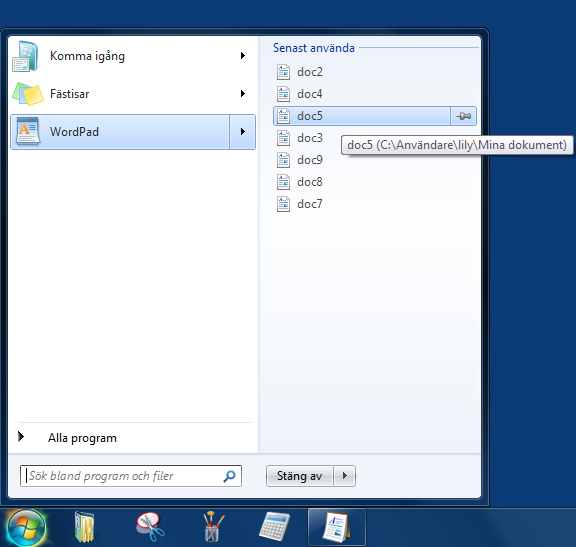Open the Snipping Tool from the taskbar

pyautogui.click(x=150, y=527)
